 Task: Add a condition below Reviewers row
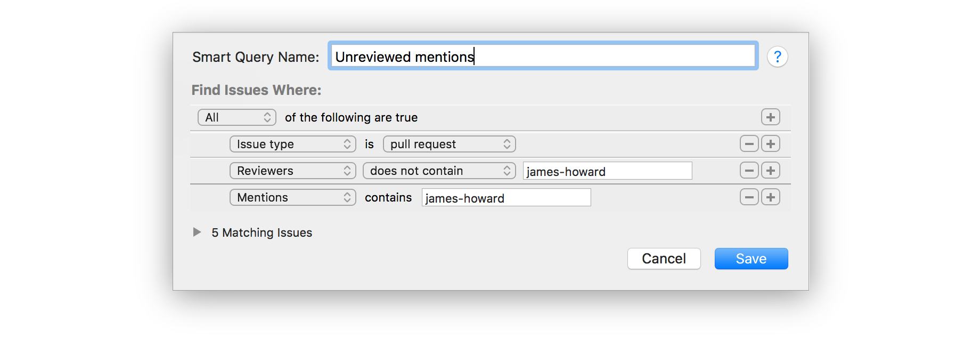pyautogui.click(x=770, y=170)
